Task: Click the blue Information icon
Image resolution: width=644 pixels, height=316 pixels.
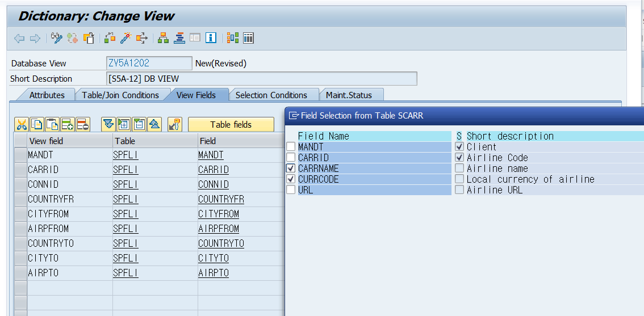Action: [x=211, y=39]
